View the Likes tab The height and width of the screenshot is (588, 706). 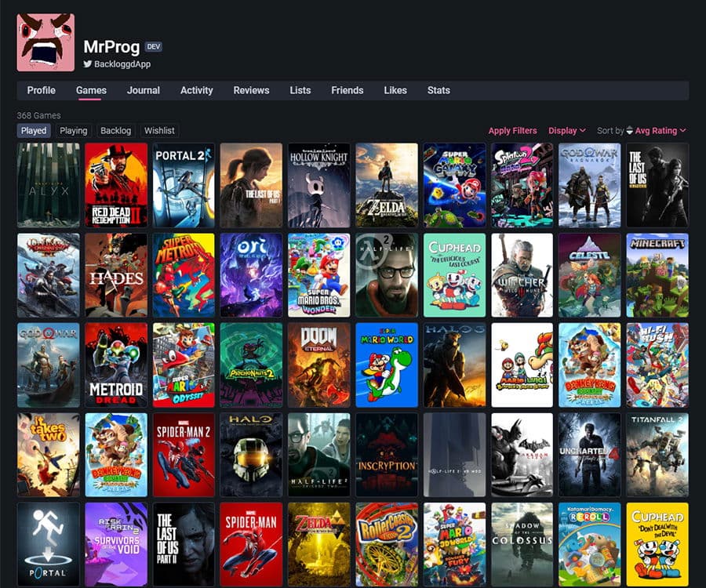click(395, 90)
